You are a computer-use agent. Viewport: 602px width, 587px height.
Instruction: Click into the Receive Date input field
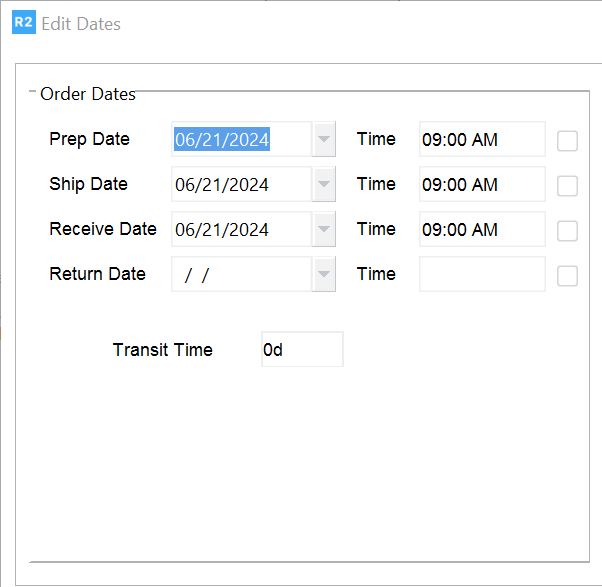point(240,230)
